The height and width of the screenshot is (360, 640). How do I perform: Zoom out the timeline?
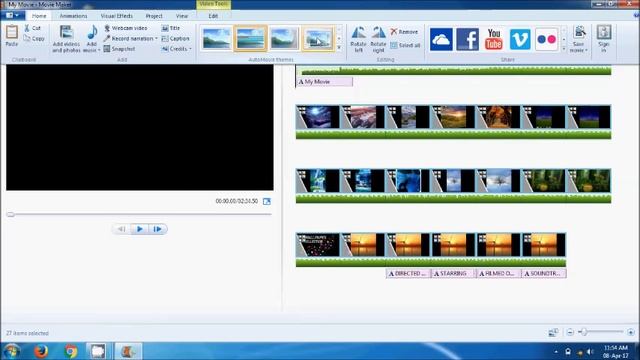click(x=570, y=332)
